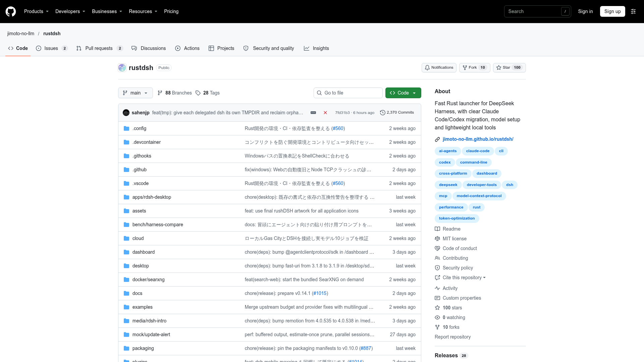This screenshot has height=362, width=644.
Task: Click the sahenjp author avatar
Action: [126, 113]
